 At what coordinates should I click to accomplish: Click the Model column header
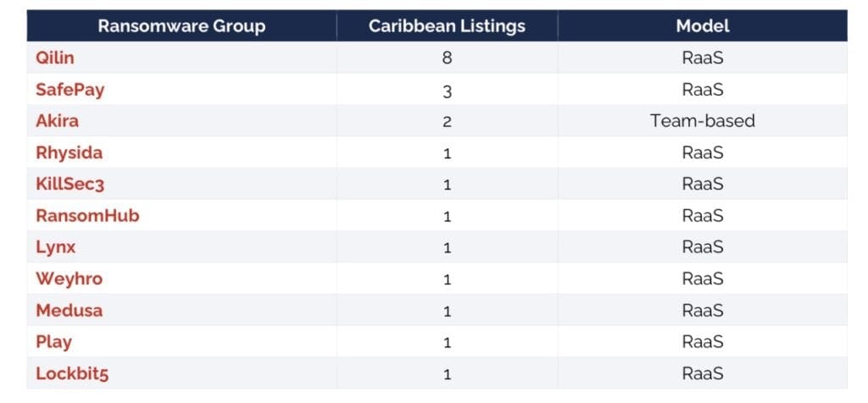pyautogui.click(x=703, y=26)
